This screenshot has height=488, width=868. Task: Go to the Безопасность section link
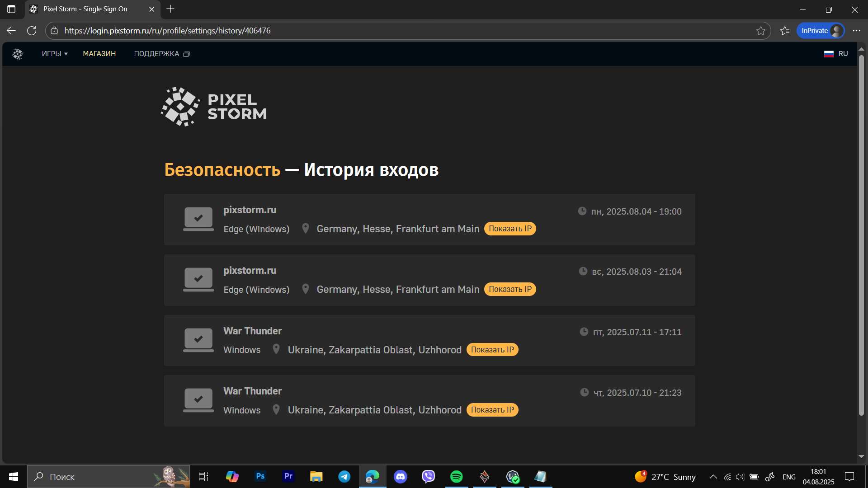[x=222, y=170]
